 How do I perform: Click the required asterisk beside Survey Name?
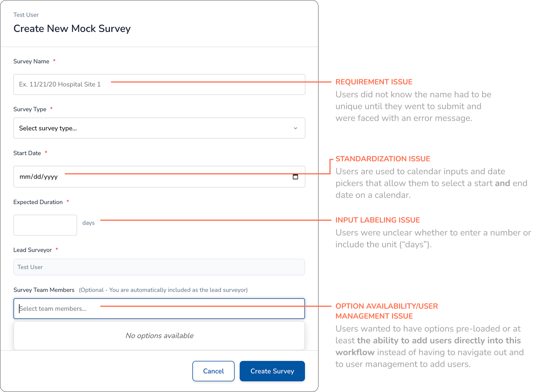pyautogui.click(x=54, y=61)
